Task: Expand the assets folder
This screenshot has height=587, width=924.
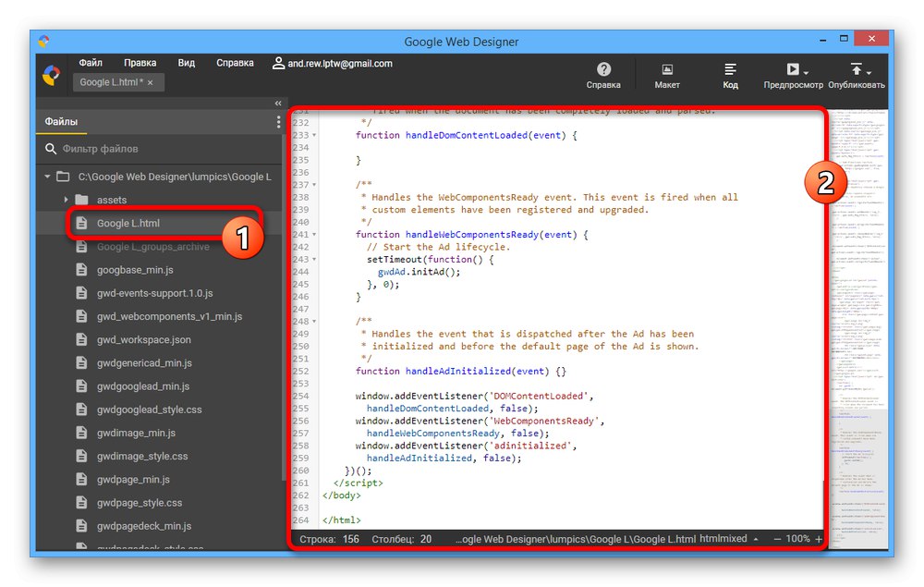Action: [66, 200]
